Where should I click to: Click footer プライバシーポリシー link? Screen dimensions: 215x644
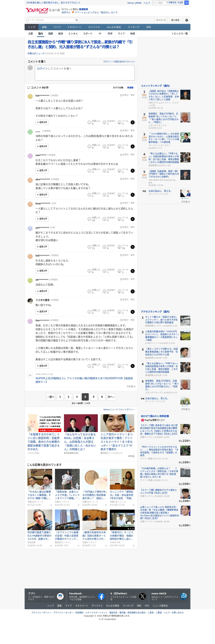41,613
